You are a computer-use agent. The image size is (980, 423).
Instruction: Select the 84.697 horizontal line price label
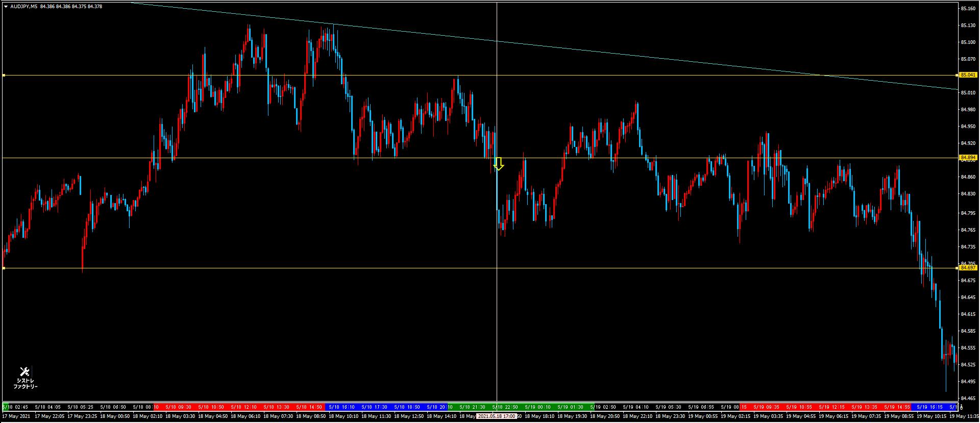point(968,267)
